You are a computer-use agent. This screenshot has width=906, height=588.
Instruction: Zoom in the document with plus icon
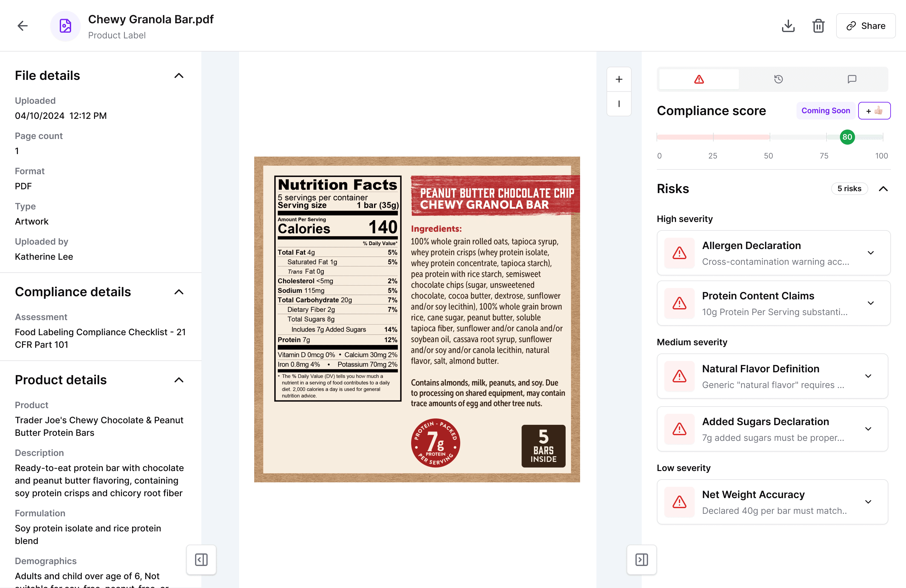coord(619,79)
